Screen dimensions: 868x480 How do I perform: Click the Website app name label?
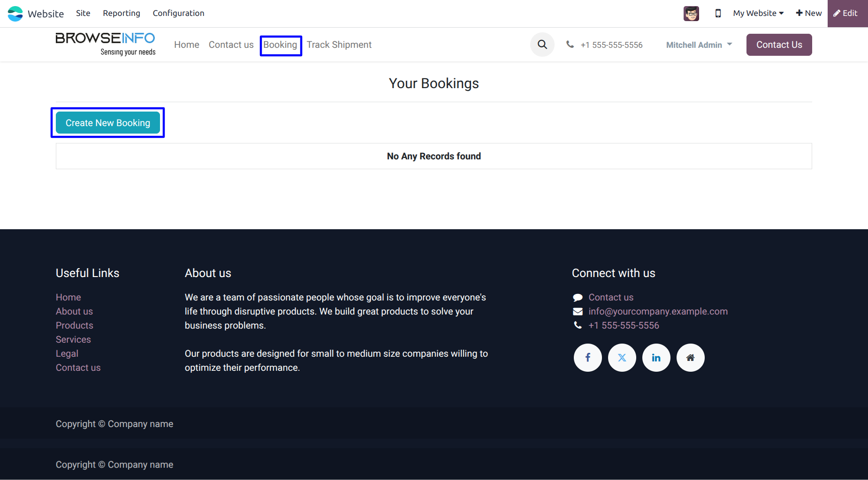click(x=46, y=14)
